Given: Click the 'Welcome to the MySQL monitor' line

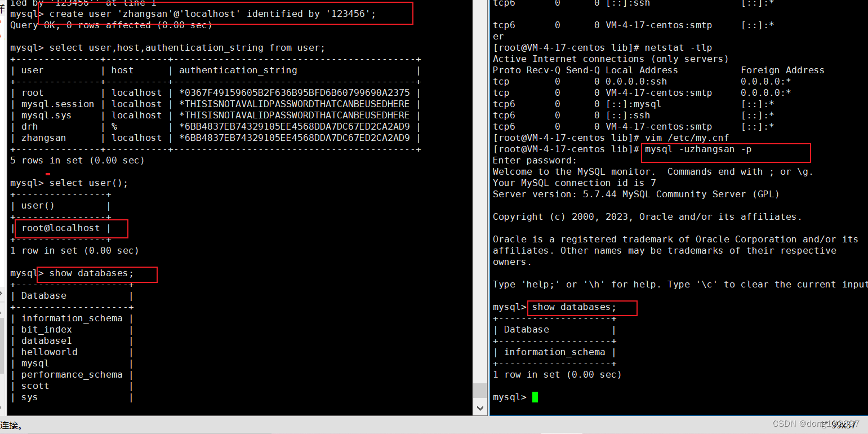Looking at the screenshot, I should (653, 172).
